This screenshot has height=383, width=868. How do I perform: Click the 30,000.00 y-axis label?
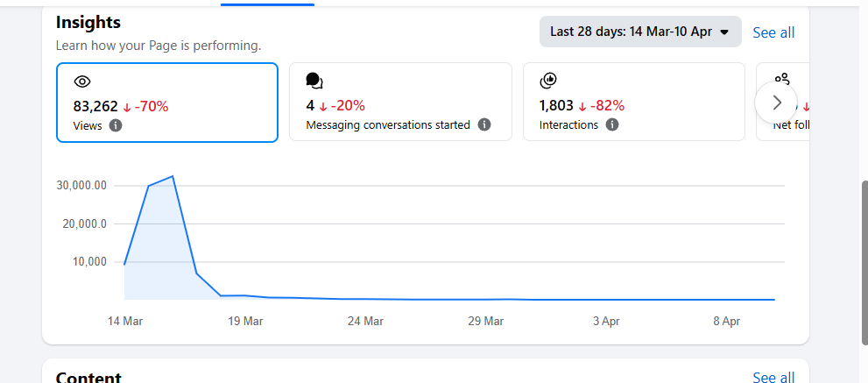coord(81,186)
